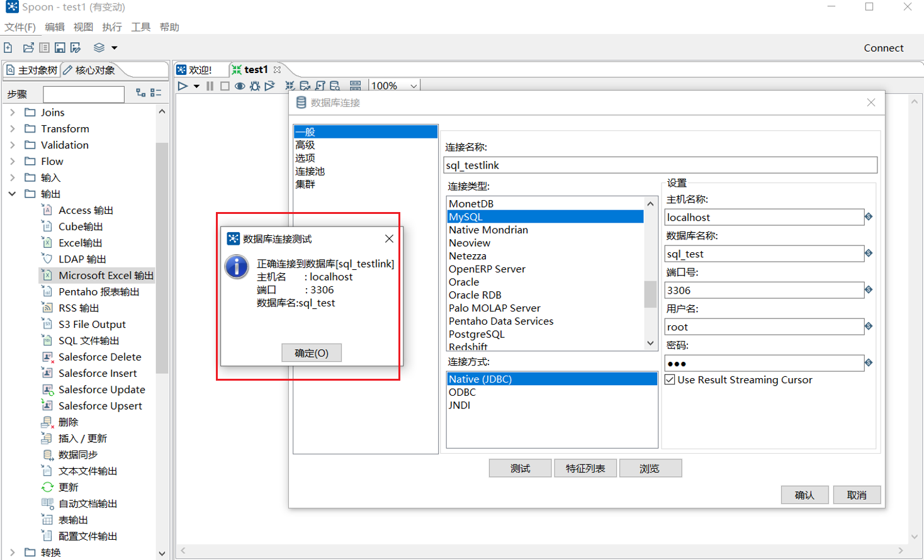The image size is (924, 560).
Task: Open 帮助 menu
Action: coord(169,27)
